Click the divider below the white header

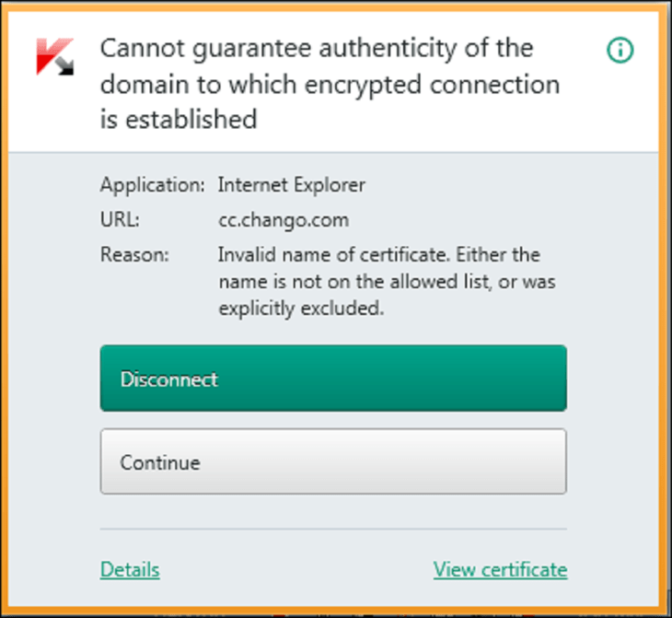pos(333,152)
